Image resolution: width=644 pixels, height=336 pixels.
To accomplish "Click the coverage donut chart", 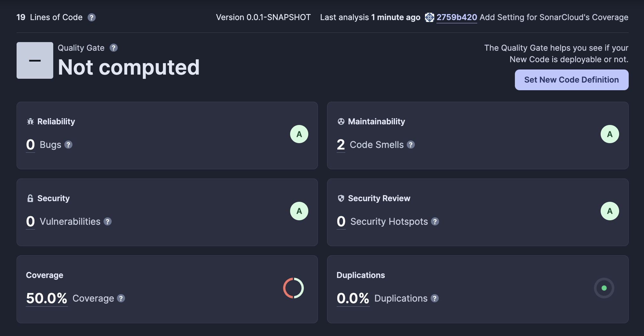I will [x=294, y=288].
